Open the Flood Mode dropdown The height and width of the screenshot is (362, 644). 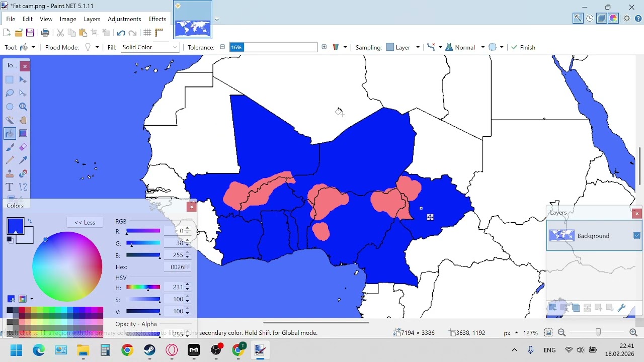92,47
